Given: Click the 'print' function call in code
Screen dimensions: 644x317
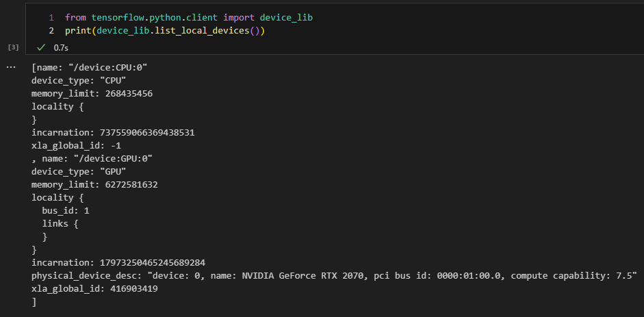Looking at the screenshot, I should coord(78,31).
